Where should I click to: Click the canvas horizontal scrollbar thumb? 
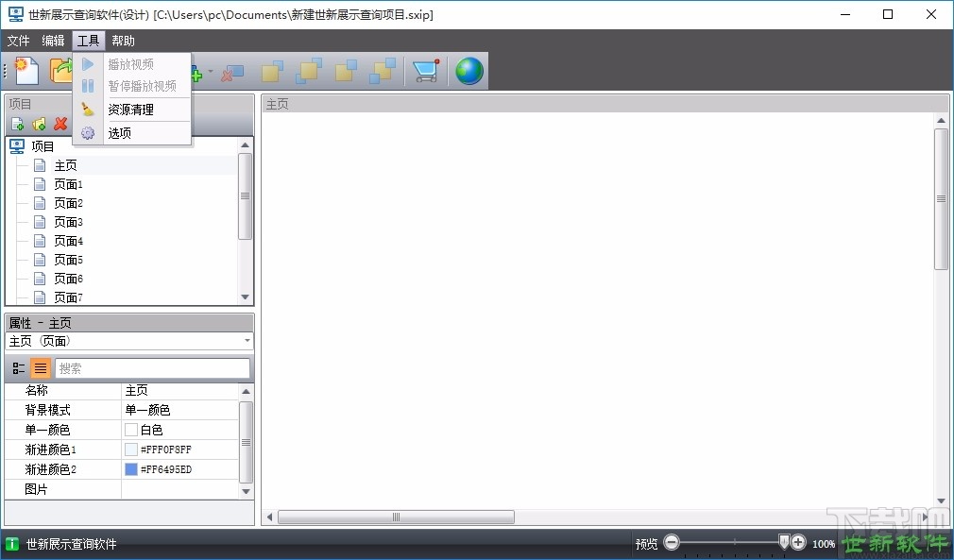coord(396,517)
